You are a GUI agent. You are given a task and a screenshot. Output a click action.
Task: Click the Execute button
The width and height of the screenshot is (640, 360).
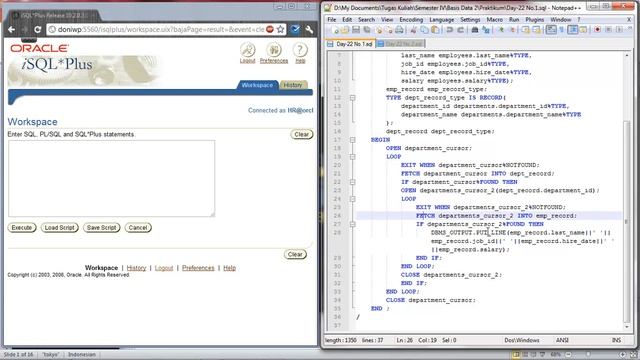point(22,227)
